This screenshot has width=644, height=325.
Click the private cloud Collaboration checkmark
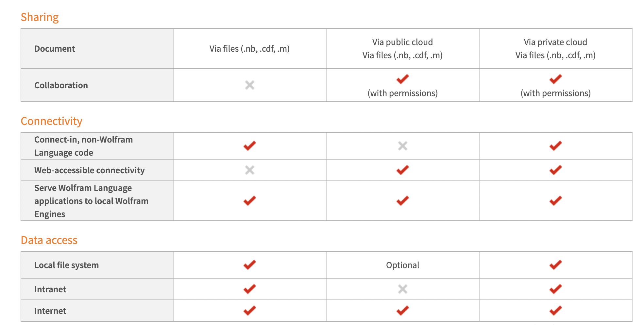555,79
